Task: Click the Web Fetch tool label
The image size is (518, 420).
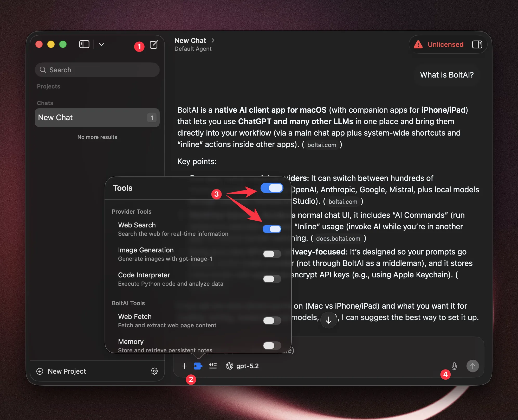Action: (x=135, y=317)
